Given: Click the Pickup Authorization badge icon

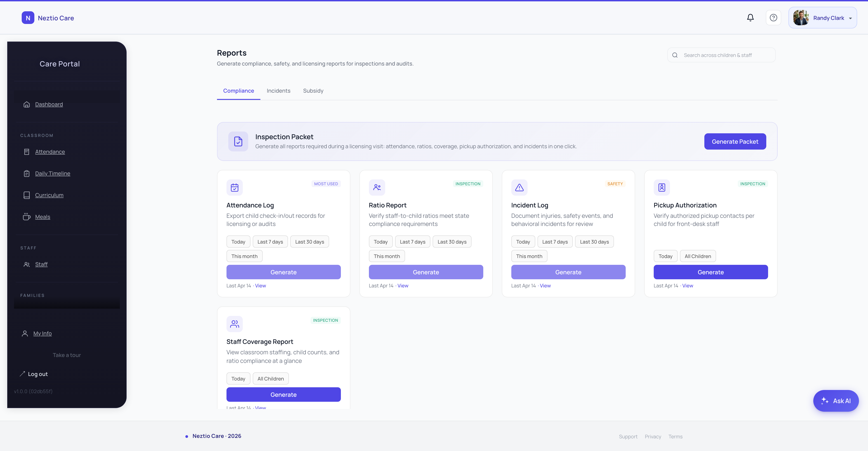Looking at the screenshot, I should (662, 188).
